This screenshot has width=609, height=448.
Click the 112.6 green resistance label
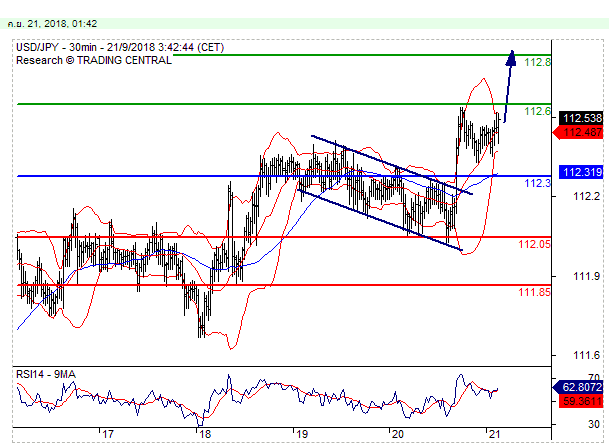(537, 112)
